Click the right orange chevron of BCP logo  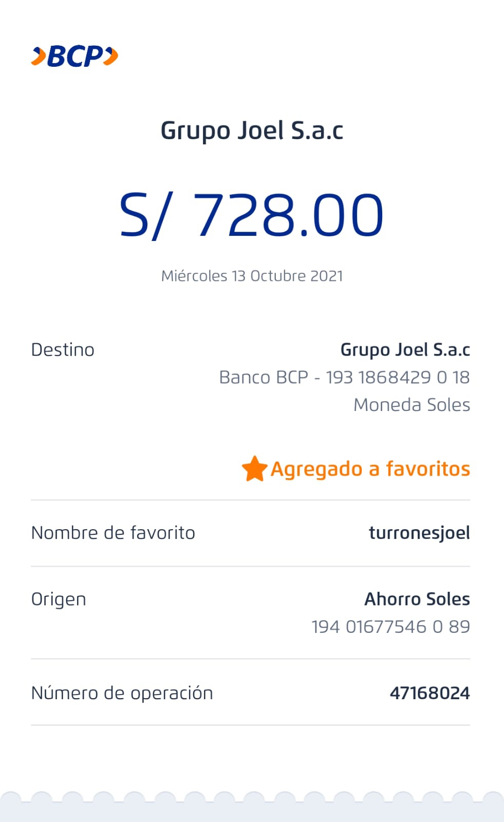[111, 56]
